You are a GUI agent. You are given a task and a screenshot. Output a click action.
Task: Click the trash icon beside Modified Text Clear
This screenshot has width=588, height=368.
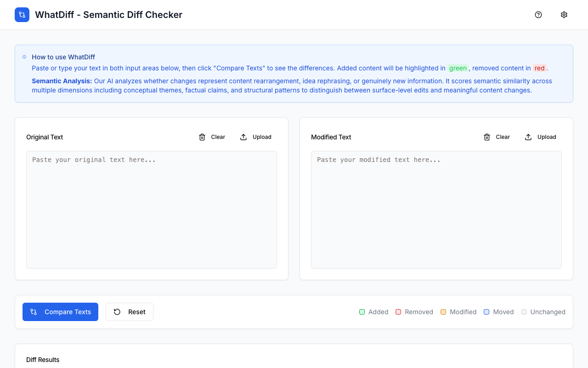(x=487, y=137)
